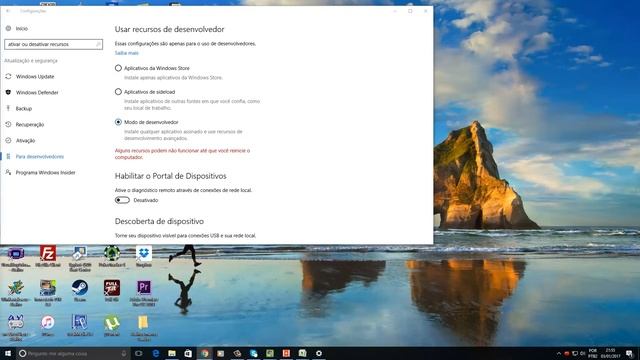Open the yellow folder on the desktop

[x=143, y=322]
